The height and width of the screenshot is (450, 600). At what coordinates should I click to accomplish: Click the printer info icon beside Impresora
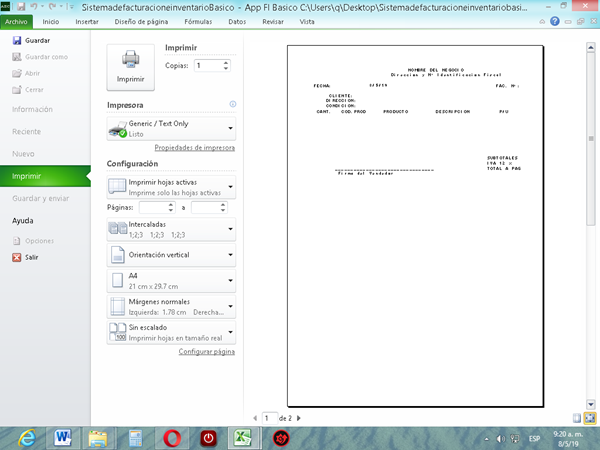(x=233, y=104)
